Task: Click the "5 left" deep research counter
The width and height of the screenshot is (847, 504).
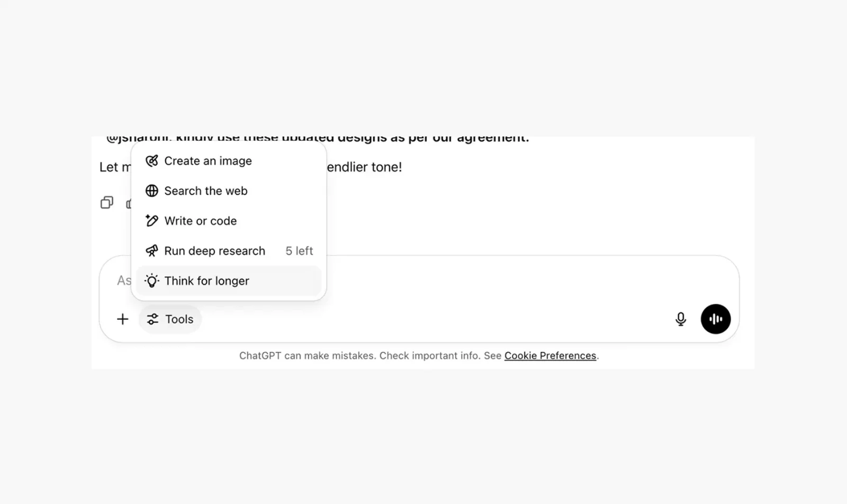Action: click(x=299, y=251)
